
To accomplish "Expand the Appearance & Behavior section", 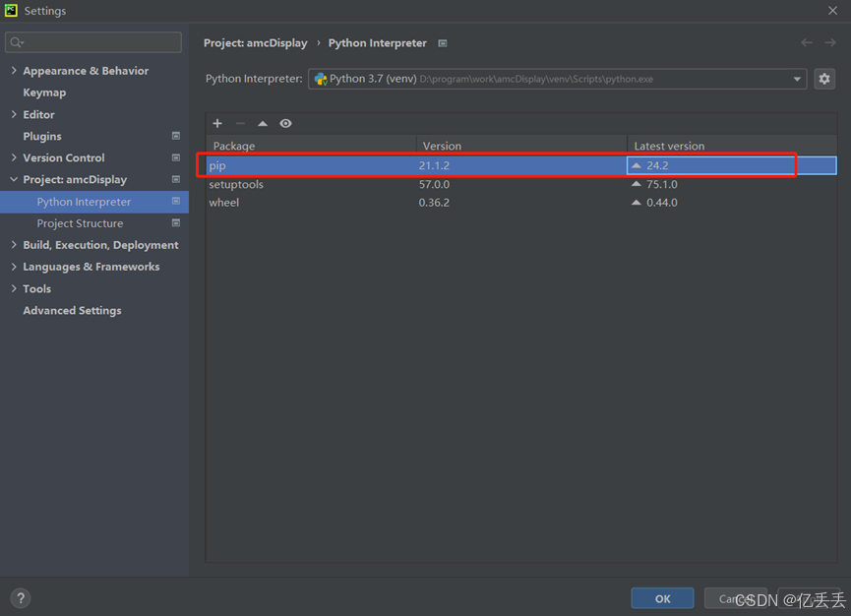I will [14, 70].
